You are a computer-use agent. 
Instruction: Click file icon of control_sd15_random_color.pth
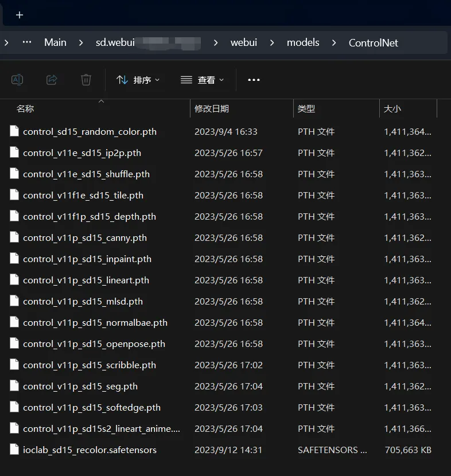click(14, 131)
